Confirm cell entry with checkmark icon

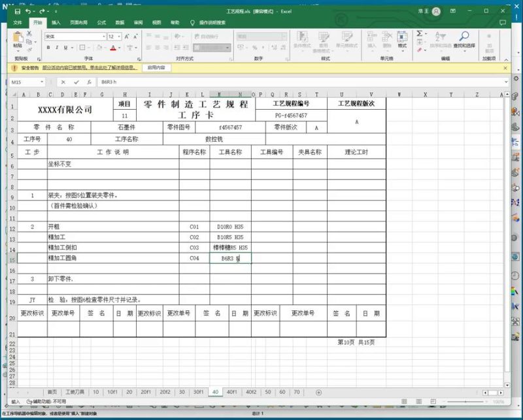coord(76,82)
